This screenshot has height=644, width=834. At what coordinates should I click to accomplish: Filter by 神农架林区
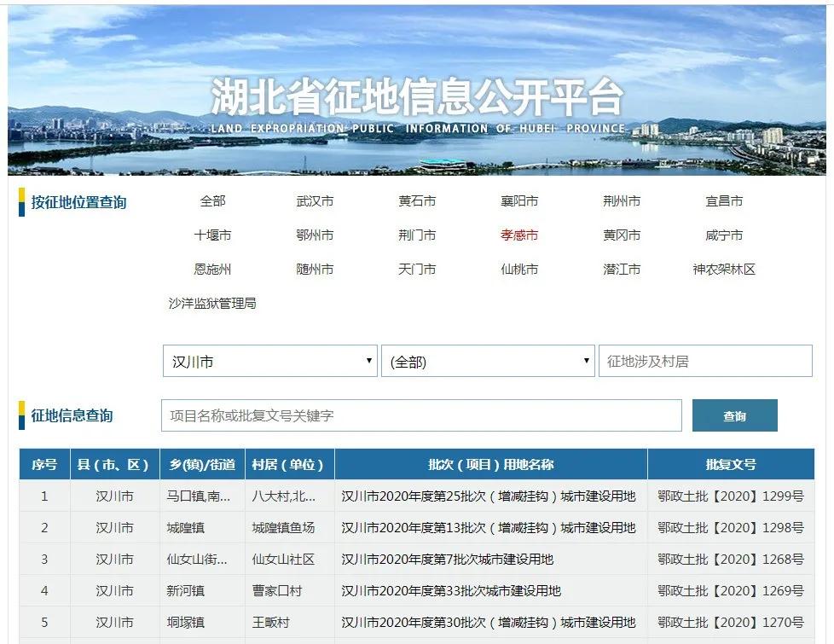pos(724,270)
